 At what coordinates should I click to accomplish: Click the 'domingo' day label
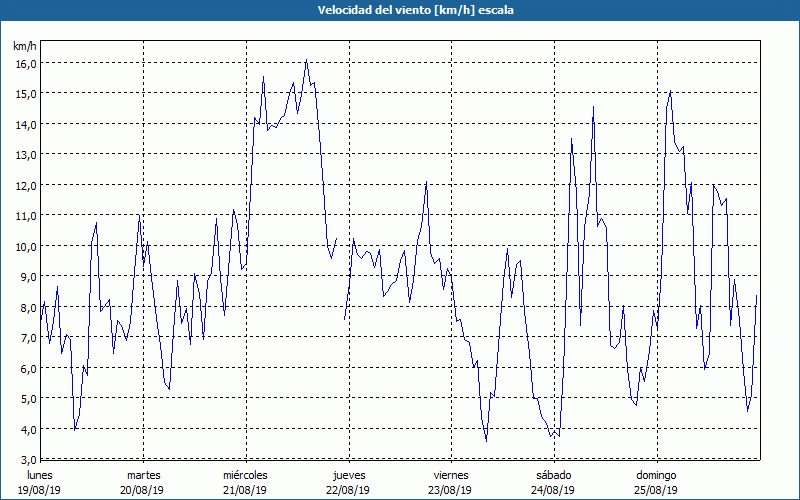click(656, 475)
